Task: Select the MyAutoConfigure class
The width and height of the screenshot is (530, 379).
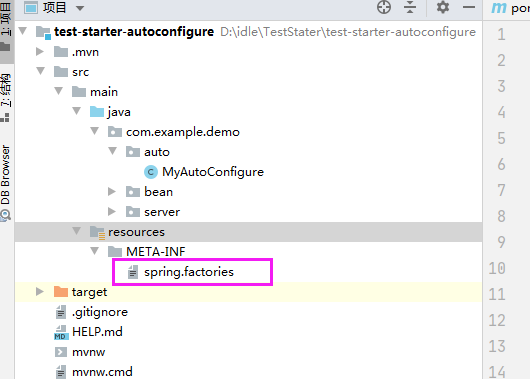Action: [213, 172]
